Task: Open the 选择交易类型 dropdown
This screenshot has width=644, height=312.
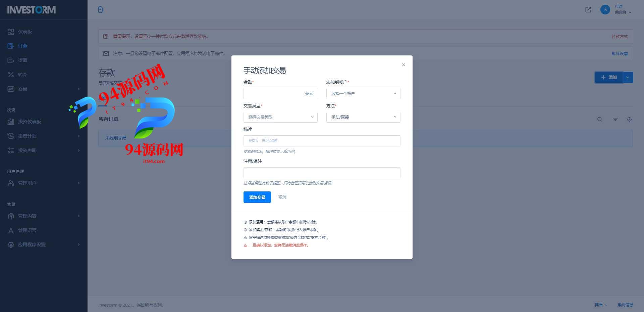Action: coord(280,117)
